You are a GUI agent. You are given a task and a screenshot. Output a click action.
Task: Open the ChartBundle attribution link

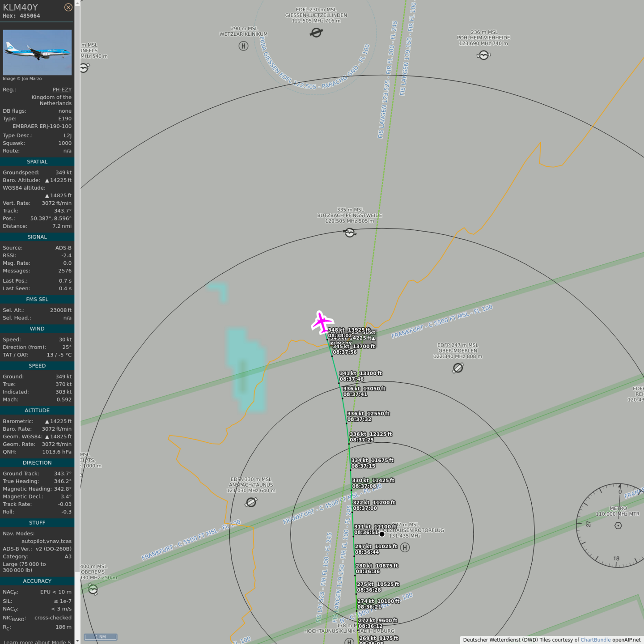click(x=595, y=640)
